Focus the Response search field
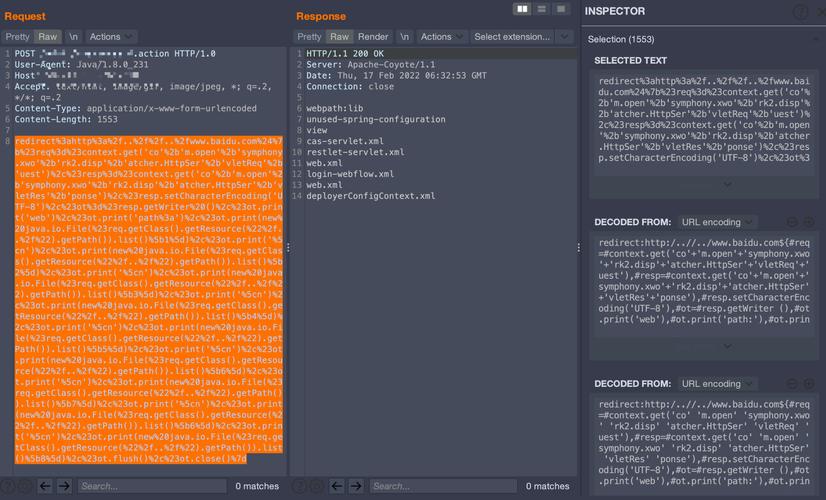This screenshot has width=826, height=500. coord(444,486)
